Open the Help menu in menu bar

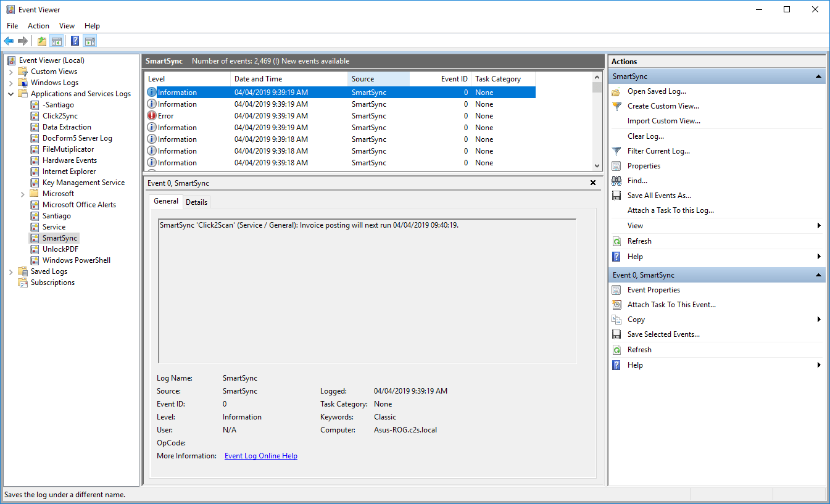tap(92, 26)
